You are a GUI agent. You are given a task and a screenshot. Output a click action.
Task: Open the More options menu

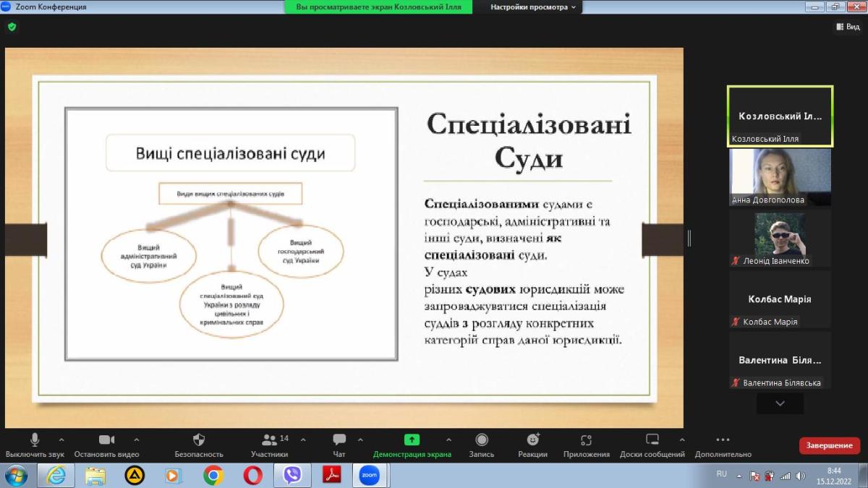point(723,440)
